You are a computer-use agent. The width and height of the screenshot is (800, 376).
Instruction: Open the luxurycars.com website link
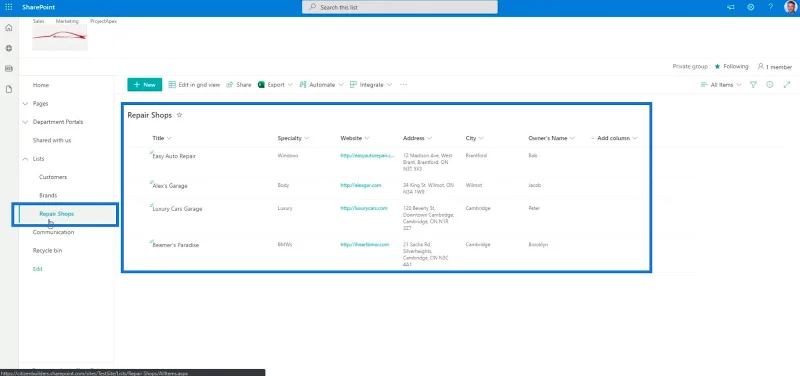click(364, 208)
